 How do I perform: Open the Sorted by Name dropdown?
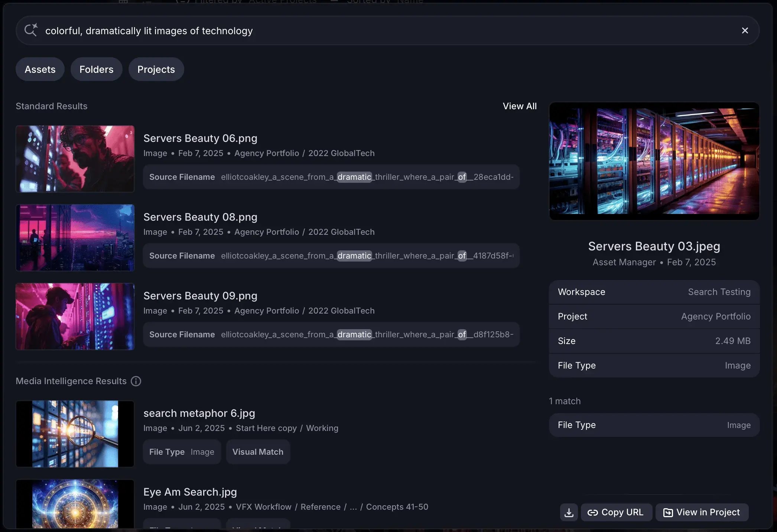(384, 1)
